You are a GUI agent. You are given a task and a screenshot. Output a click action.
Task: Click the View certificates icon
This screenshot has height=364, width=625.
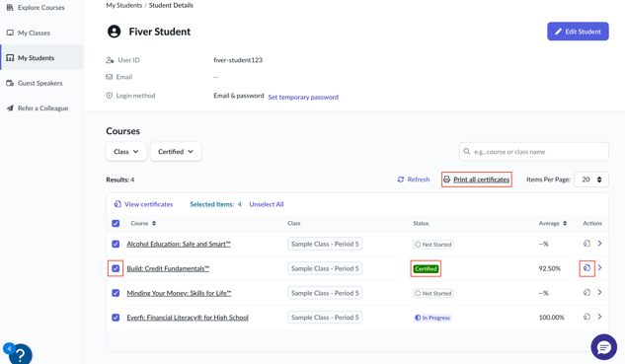[117, 204]
